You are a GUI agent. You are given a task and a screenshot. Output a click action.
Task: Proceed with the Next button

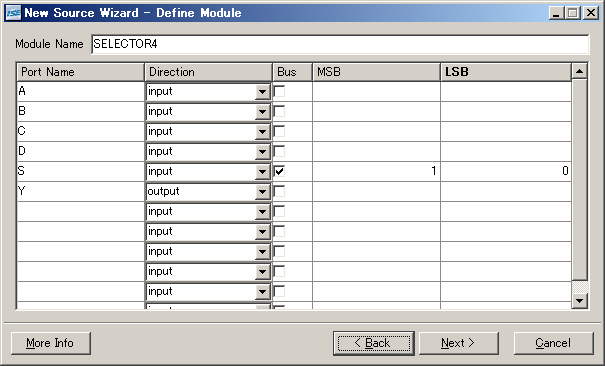point(458,343)
